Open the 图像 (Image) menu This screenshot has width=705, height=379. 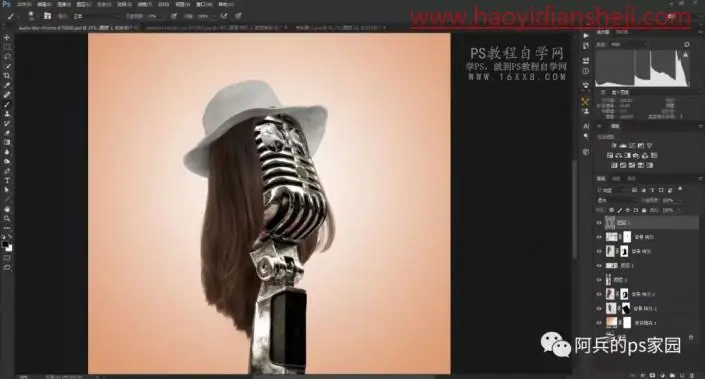(64, 4)
